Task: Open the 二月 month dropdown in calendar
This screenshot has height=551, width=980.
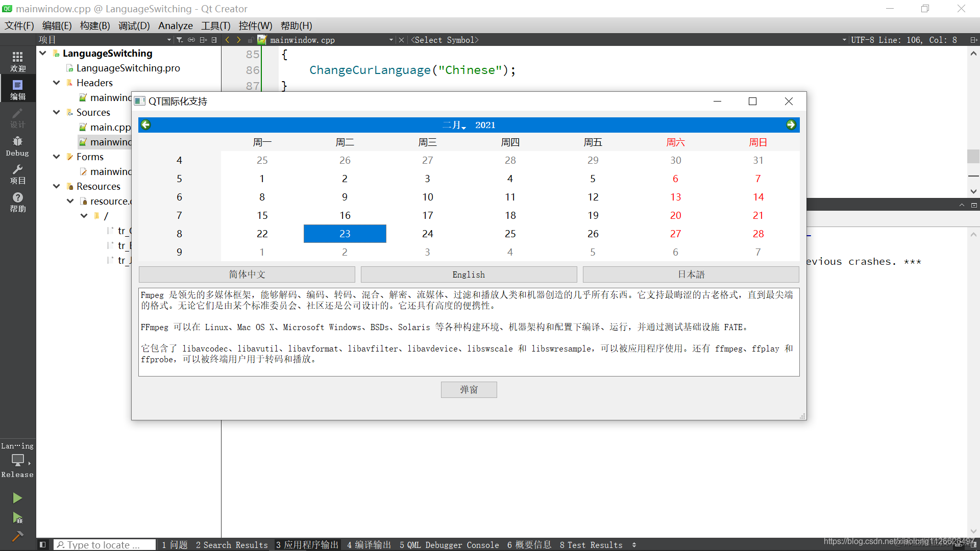Action: 454,125
